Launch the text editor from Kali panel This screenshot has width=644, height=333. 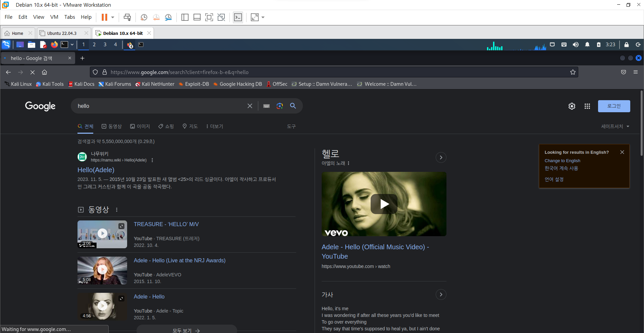click(43, 45)
